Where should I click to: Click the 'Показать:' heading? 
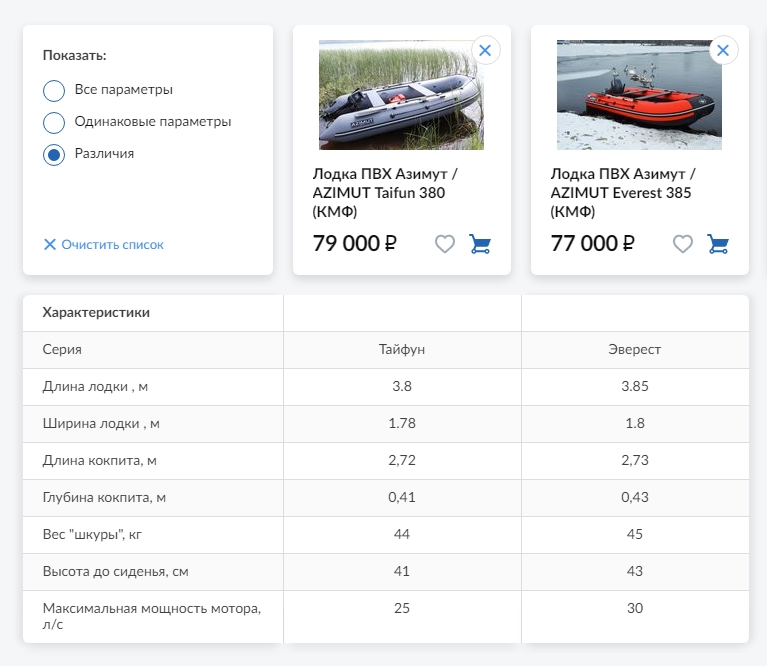point(74,55)
